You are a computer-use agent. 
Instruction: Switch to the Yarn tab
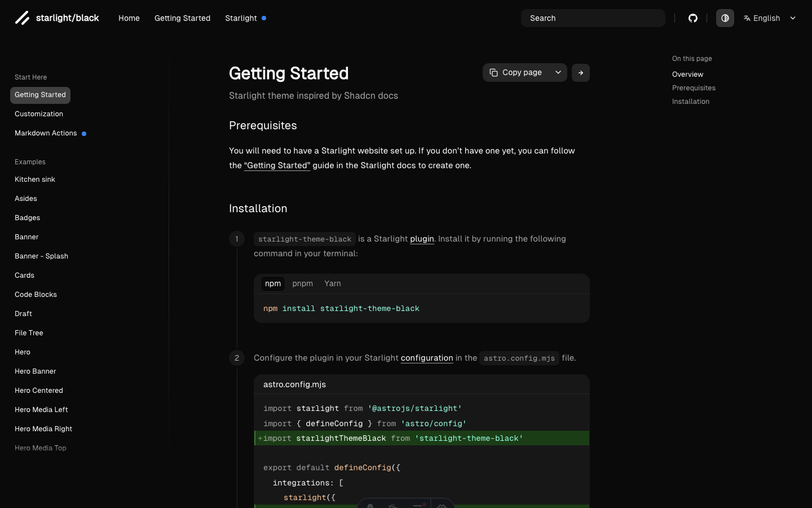coord(333,283)
